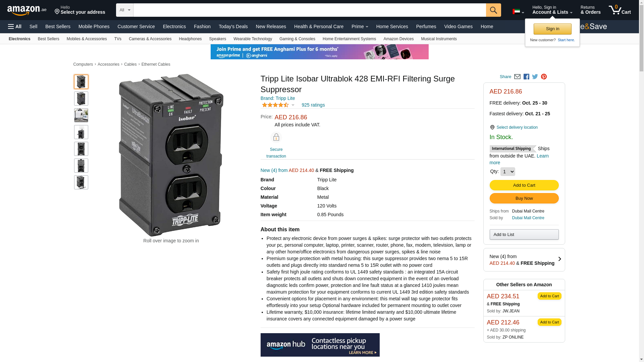Click into the search text field
This screenshot has height=362, width=644.
(309, 10)
